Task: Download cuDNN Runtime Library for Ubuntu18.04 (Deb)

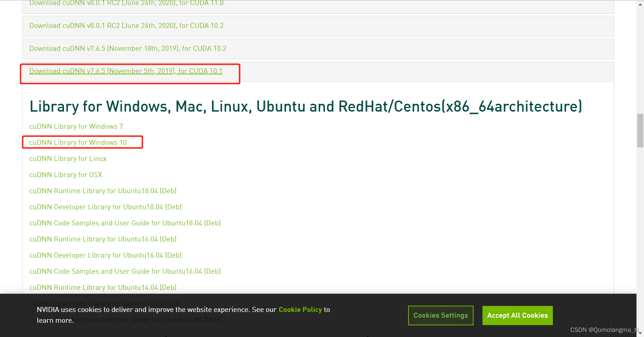Action: [103, 191]
